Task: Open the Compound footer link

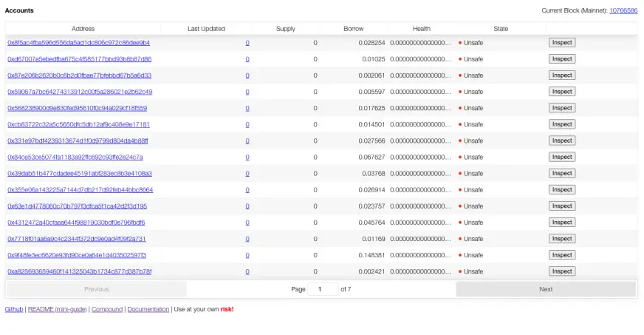Action: [x=107, y=309]
